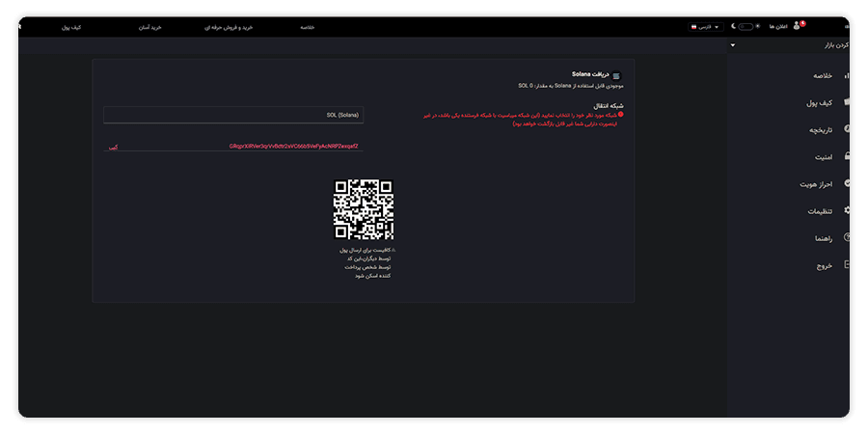Click the red network warning message
This screenshot has width=868, height=434.
(x=519, y=119)
